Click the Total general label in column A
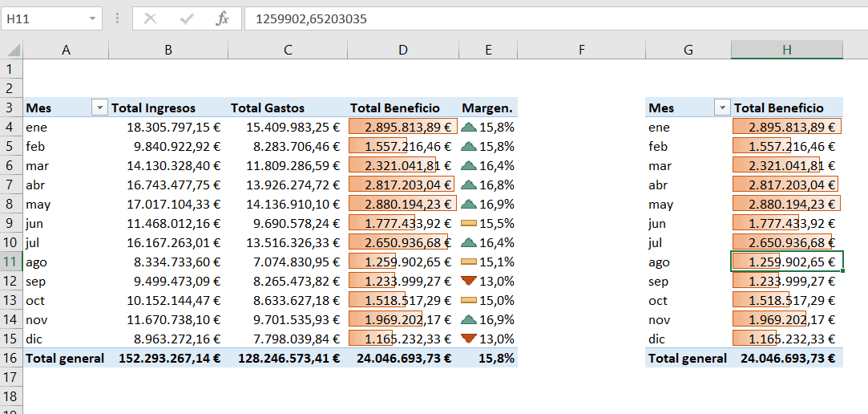Image resolution: width=868 pixels, height=414 pixels. [66, 358]
